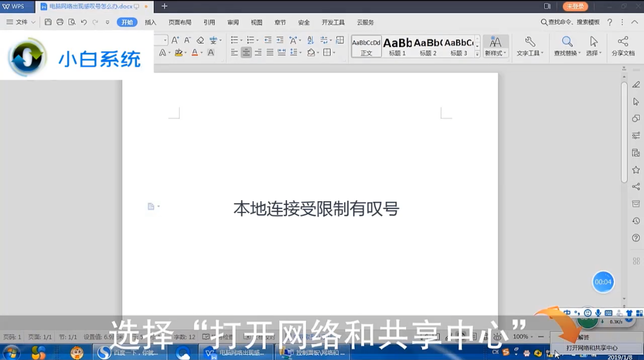644x360 pixels.
Task: Align text left
Action: (x=234, y=52)
